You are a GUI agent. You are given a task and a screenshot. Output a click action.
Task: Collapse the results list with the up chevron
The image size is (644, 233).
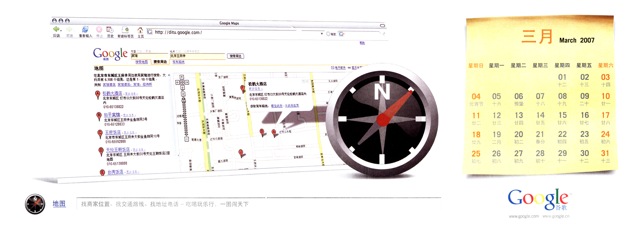pyautogui.click(x=169, y=75)
